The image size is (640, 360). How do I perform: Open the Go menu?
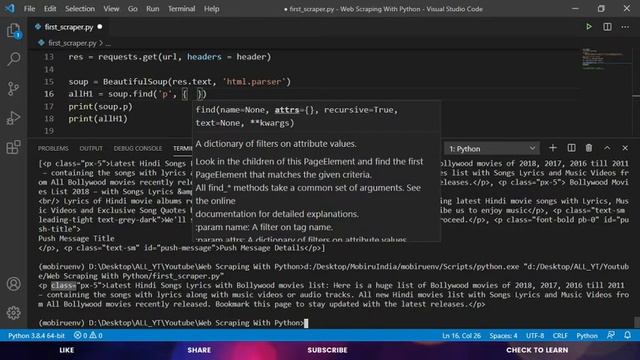133,9
